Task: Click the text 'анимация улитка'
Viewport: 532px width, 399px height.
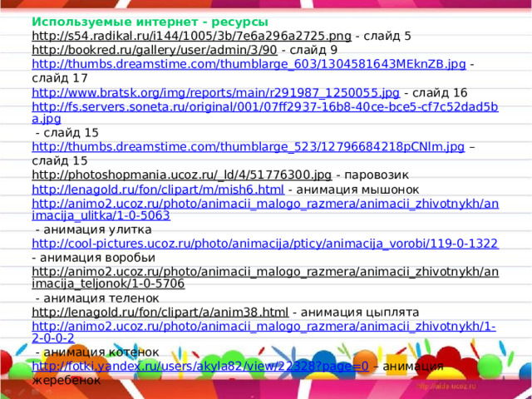Action: point(97,230)
